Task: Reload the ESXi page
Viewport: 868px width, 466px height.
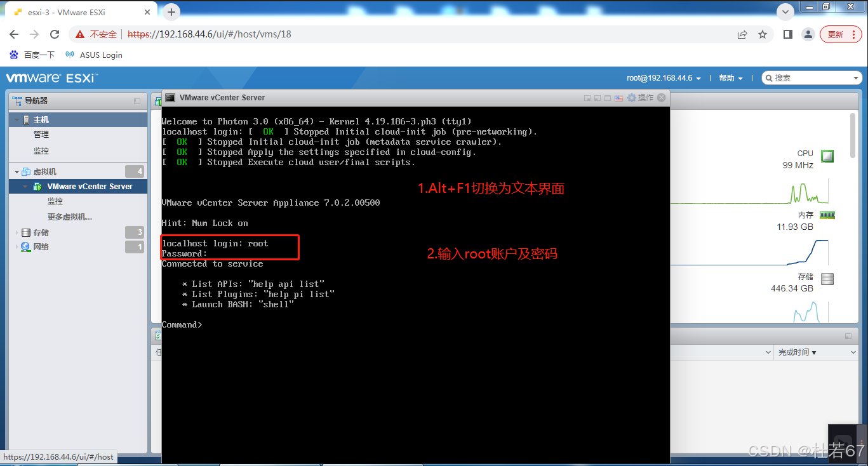Action: pyautogui.click(x=55, y=34)
